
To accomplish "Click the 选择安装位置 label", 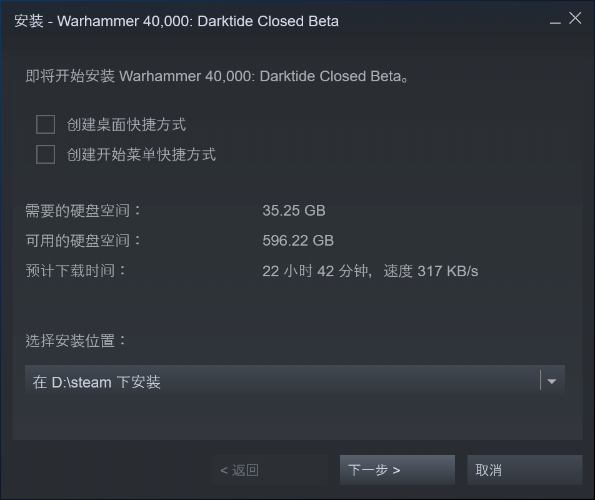I will pos(75,341).
